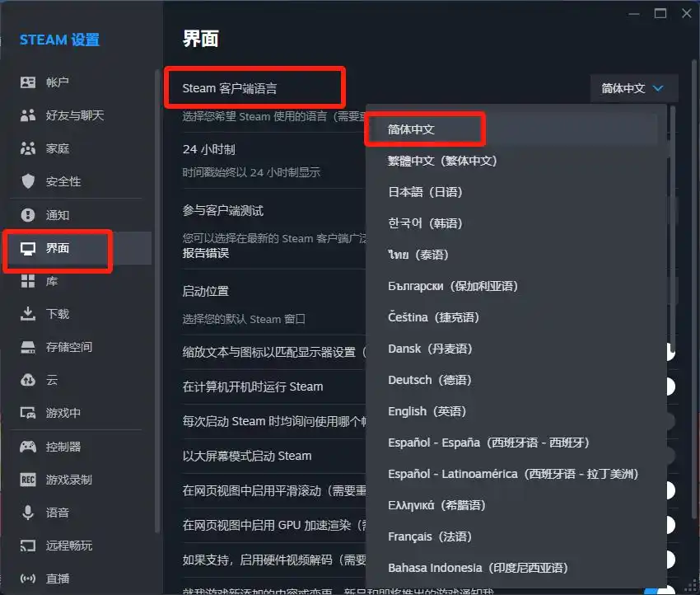
Task: Click the 安全性 shield icon
Action: pyautogui.click(x=28, y=181)
